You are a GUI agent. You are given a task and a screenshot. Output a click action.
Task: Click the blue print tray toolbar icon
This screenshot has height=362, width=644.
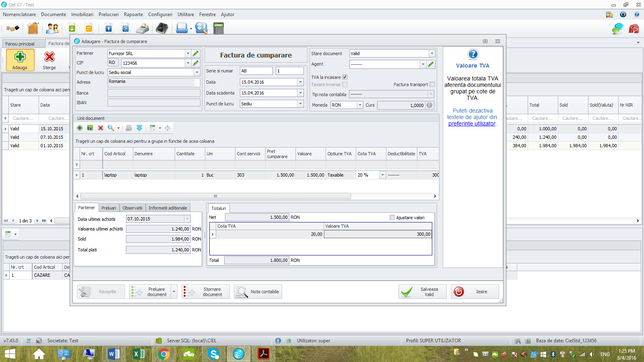coord(182,28)
